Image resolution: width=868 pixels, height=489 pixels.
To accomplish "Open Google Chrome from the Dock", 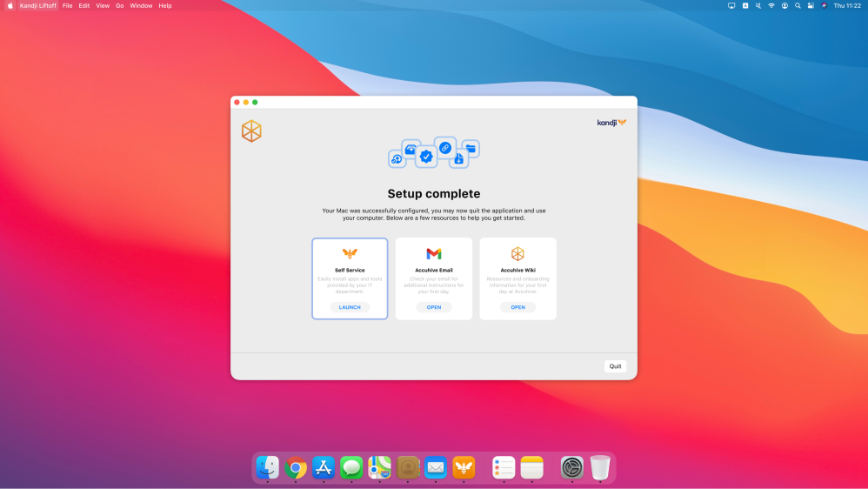I will coord(296,468).
